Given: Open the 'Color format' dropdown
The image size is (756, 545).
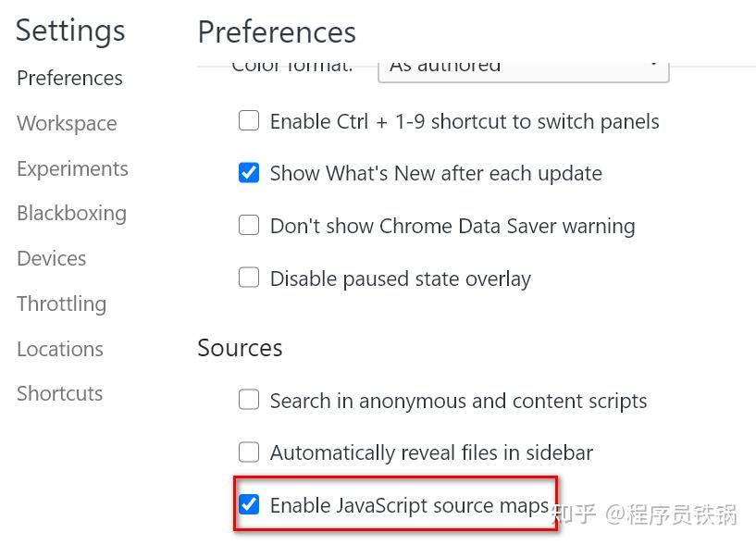Looking at the screenshot, I should click(523, 65).
